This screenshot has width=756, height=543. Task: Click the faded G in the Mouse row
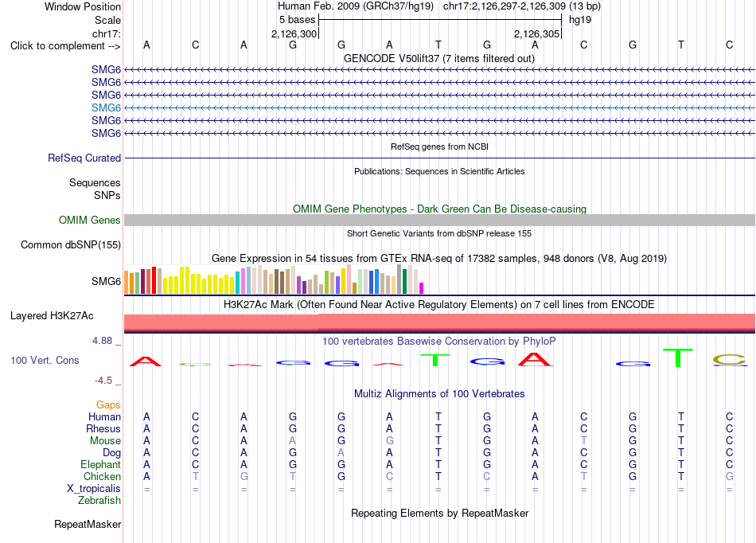pyautogui.click(x=390, y=441)
